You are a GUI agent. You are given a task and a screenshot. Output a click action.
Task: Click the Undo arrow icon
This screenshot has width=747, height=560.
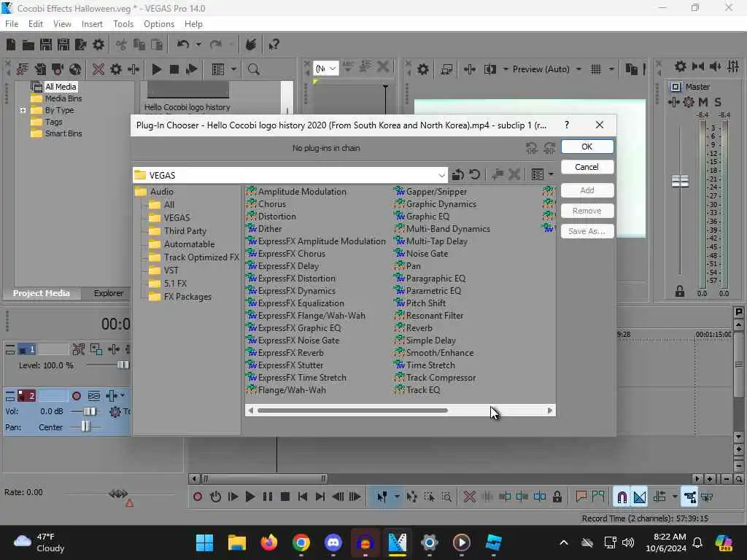pyautogui.click(x=183, y=44)
